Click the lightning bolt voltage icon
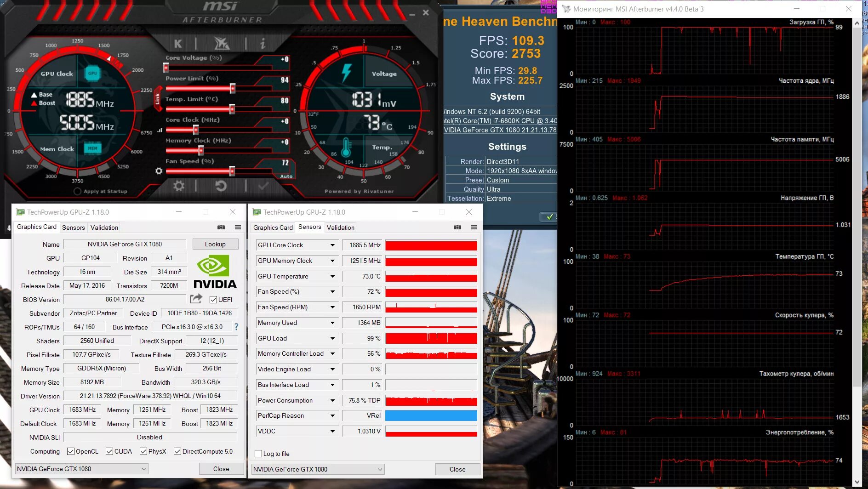The width and height of the screenshot is (868, 489). (x=347, y=73)
